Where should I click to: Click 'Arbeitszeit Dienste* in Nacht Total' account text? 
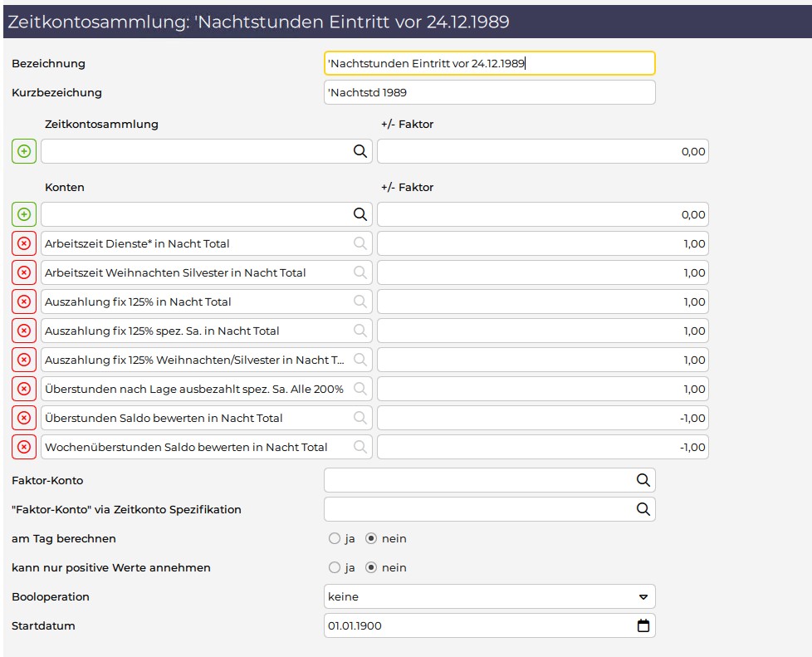point(137,243)
